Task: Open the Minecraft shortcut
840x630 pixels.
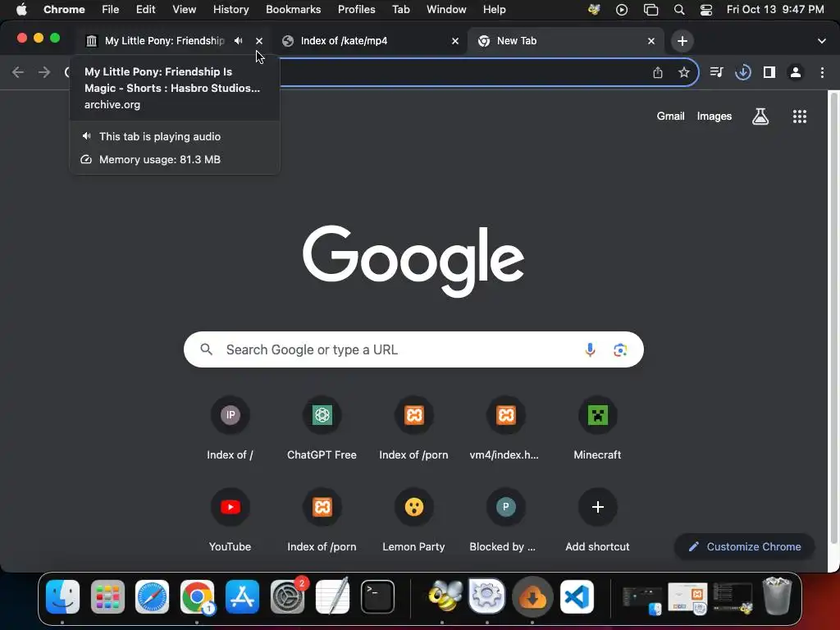Action: [597, 428]
